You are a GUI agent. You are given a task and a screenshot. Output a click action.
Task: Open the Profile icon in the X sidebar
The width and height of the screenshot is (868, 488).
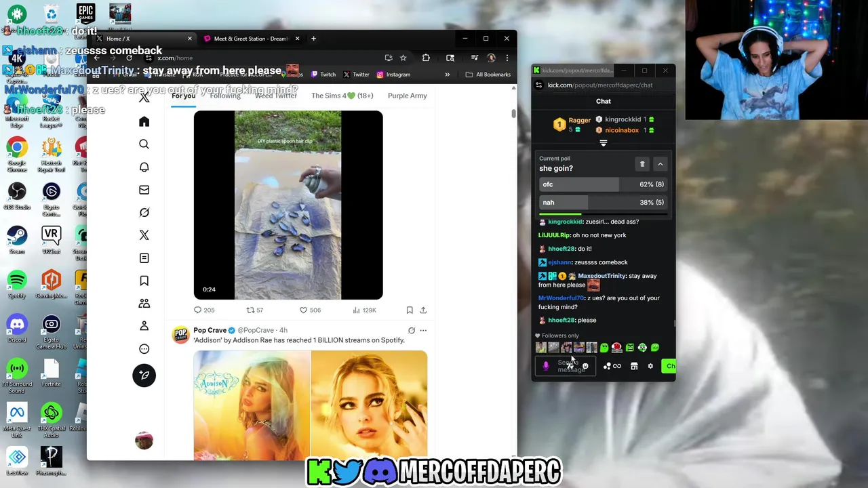pos(144,326)
